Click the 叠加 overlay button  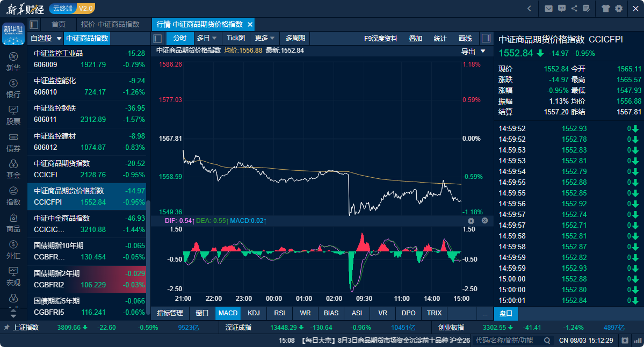tap(416, 39)
